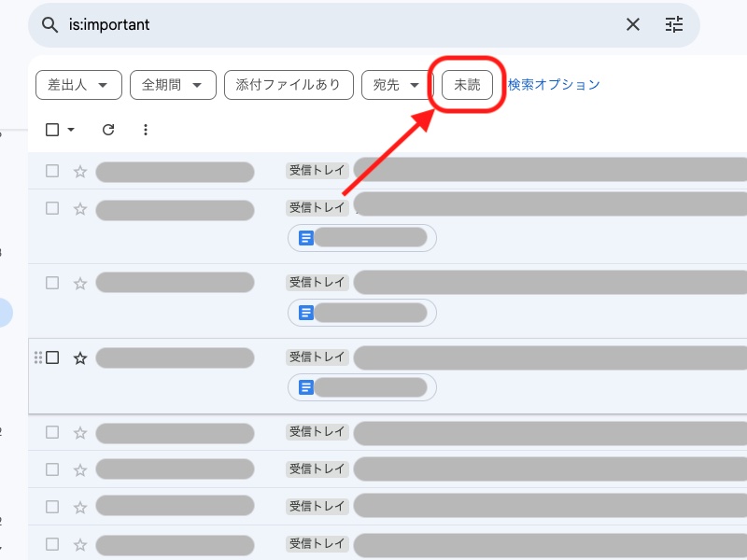Image resolution: width=747 pixels, height=560 pixels.
Task: Refresh the email list
Action: coord(108,130)
